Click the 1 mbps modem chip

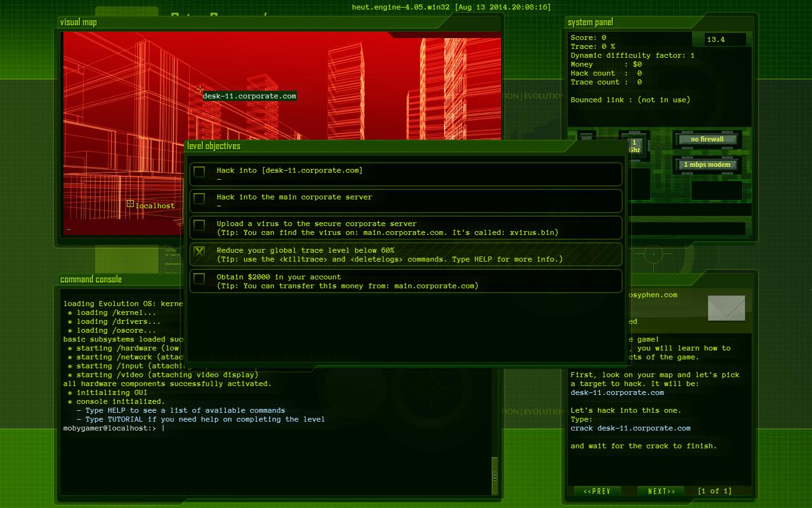[x=707, y=164]
